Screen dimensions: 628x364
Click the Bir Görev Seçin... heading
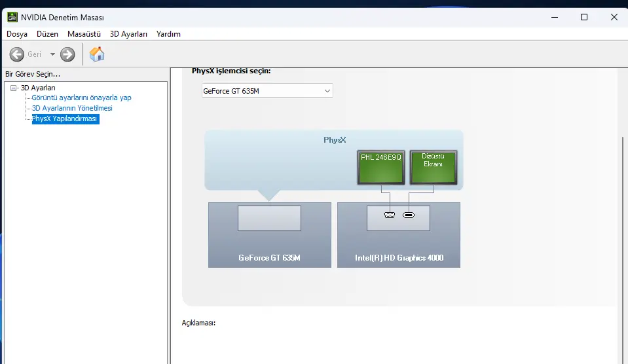coord(33,74)
